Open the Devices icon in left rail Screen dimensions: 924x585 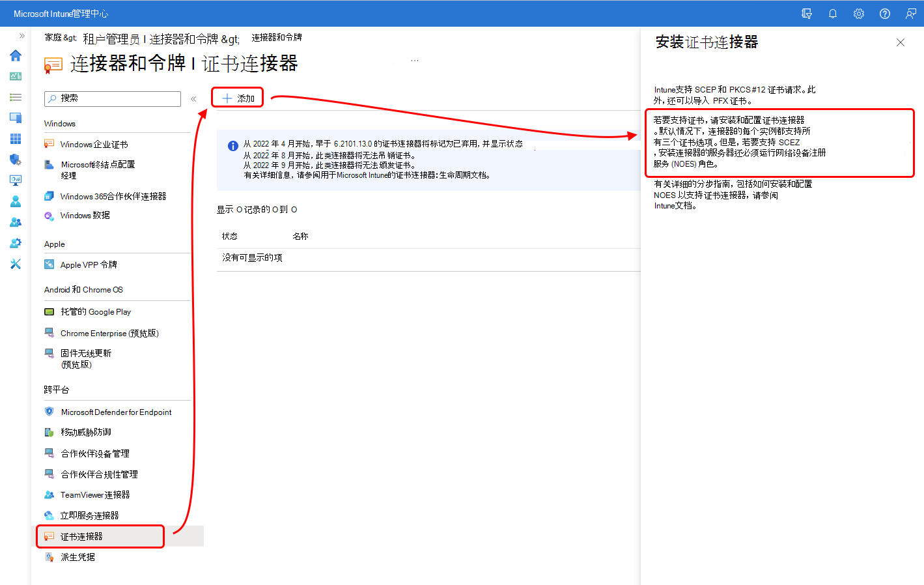tap(16, 118)
